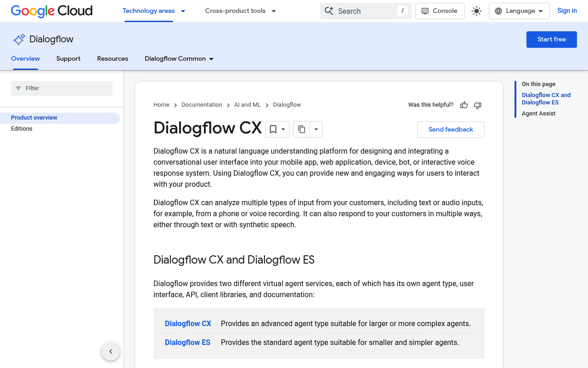Click the 'Was this helpful?' text
Screen dimensions: 588x368
pyautogui.click(x=431, y=105)
